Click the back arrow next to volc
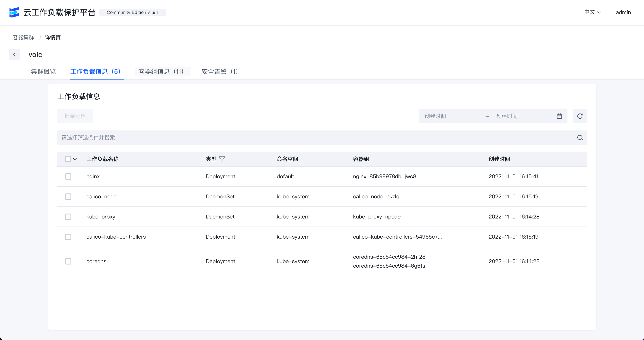 pos(14,55)
